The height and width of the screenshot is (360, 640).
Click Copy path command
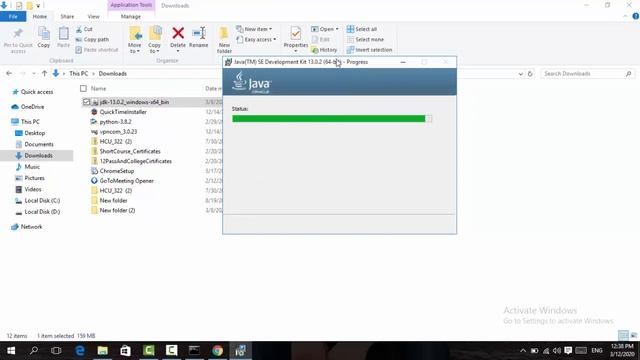tap(92, 40)
